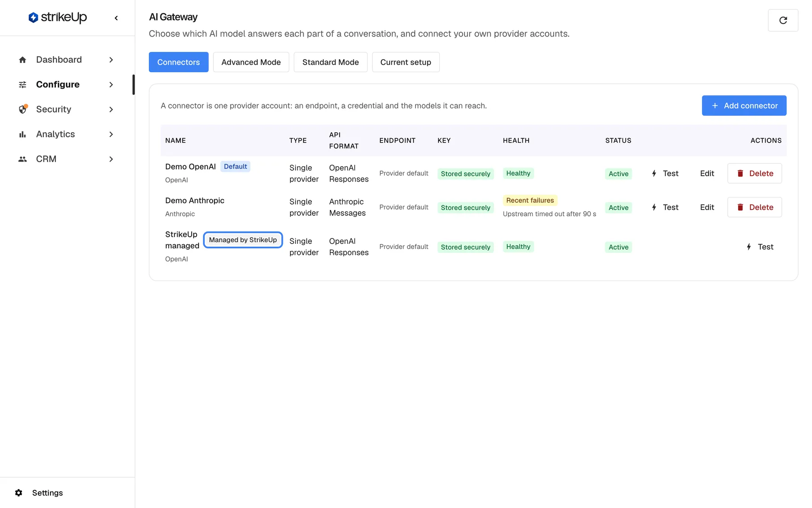Click the CRM people icon

pos(23,159)
